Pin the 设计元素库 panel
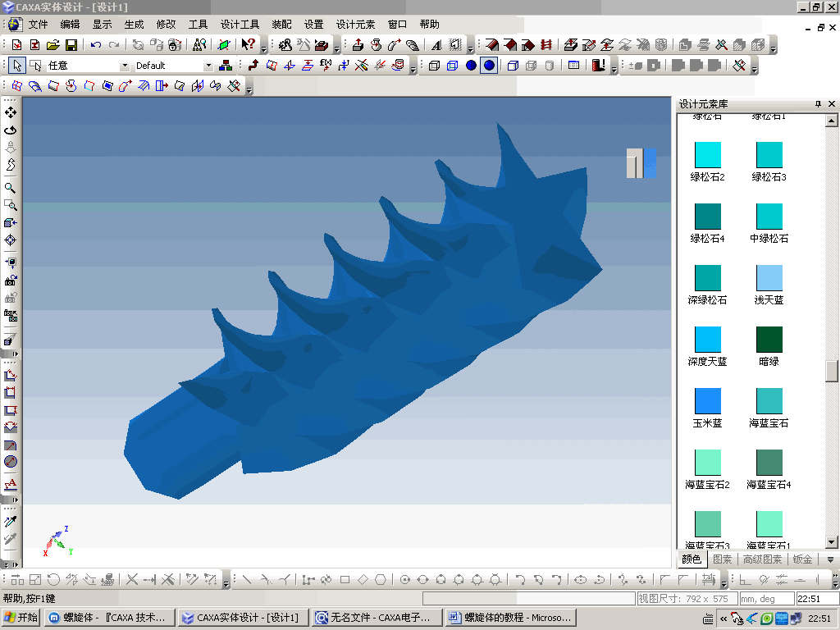 (x=818, y=104)
